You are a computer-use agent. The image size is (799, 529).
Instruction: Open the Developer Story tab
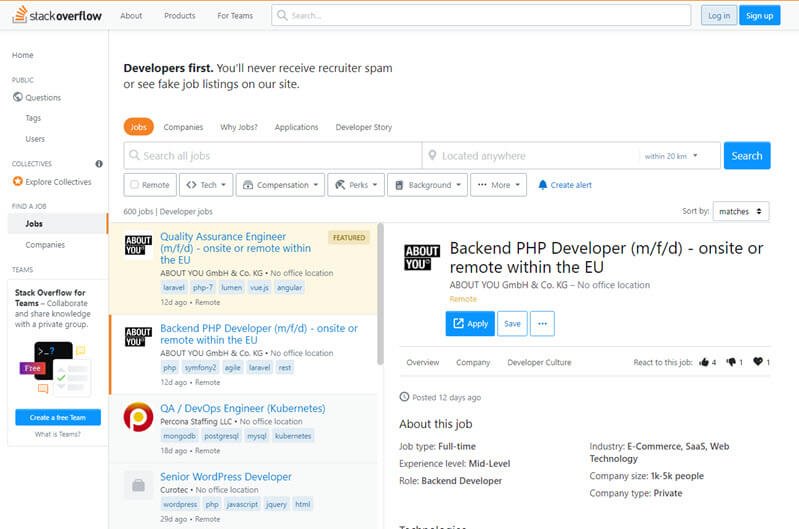363,127
